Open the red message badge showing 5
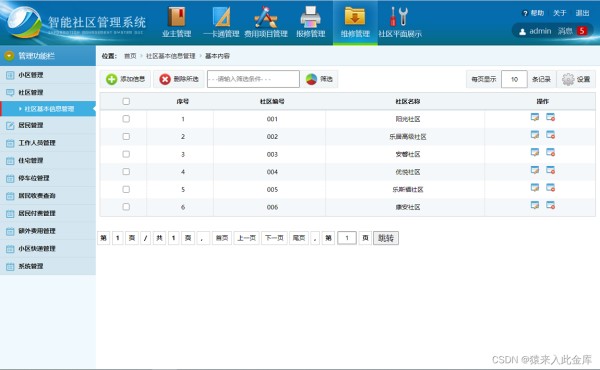 click(582, 31)
